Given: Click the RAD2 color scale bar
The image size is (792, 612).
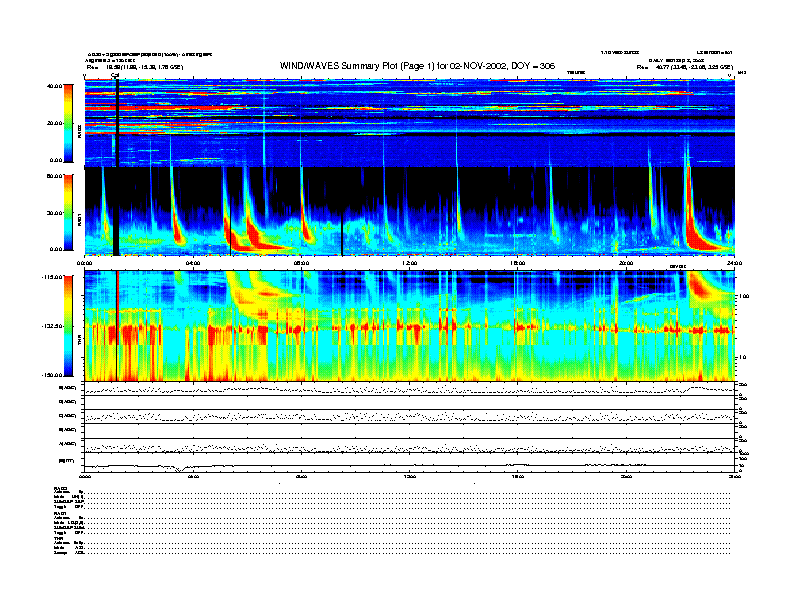Looking at the screenshot, I should (x=67, y=123).
